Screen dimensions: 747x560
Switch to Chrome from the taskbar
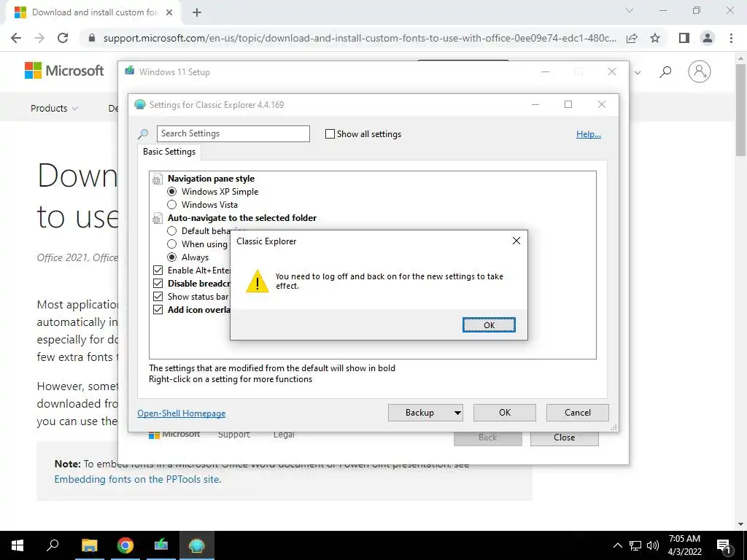click(x=125, y=545)
